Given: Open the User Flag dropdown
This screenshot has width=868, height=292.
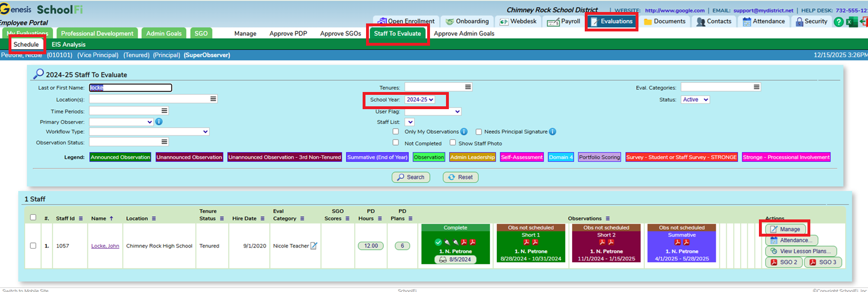Looking at the screenshot, I should pos(433,111).
